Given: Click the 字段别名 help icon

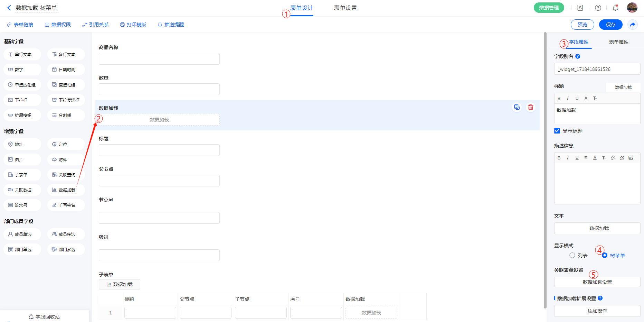Looking at the screenshot, I should [578, 56].
